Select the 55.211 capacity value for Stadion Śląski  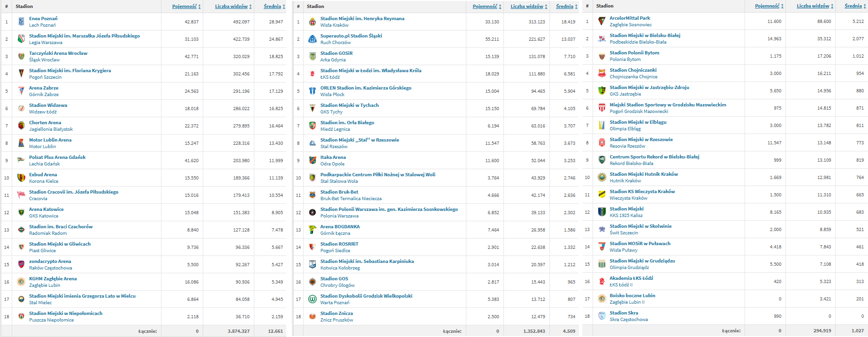click(492, 39)
